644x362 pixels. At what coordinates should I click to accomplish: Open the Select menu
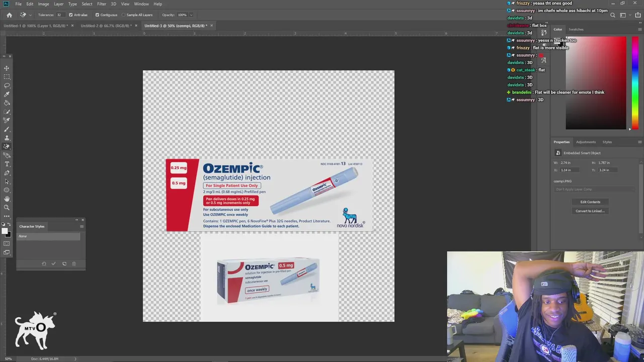[x=87, y=4]
